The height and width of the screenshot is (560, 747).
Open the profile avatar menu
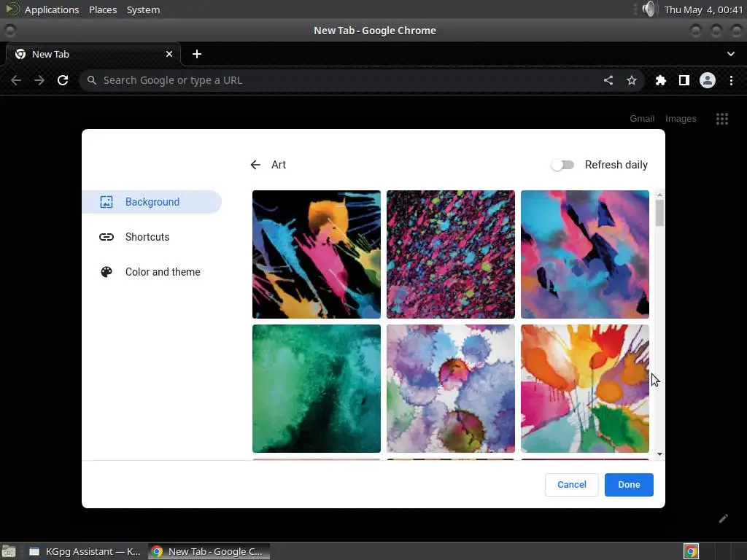coord(708,80)
